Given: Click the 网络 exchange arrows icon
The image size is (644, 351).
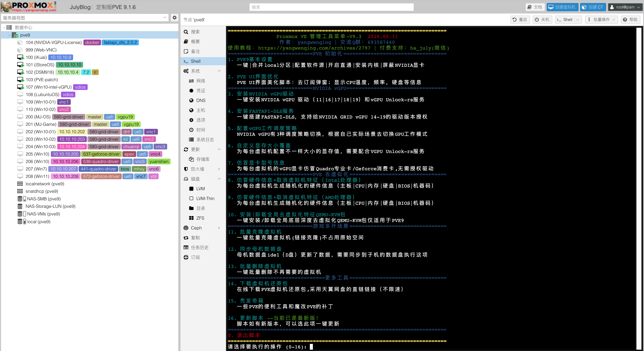Looking at the screenshot, I should [x=191, y=81].
